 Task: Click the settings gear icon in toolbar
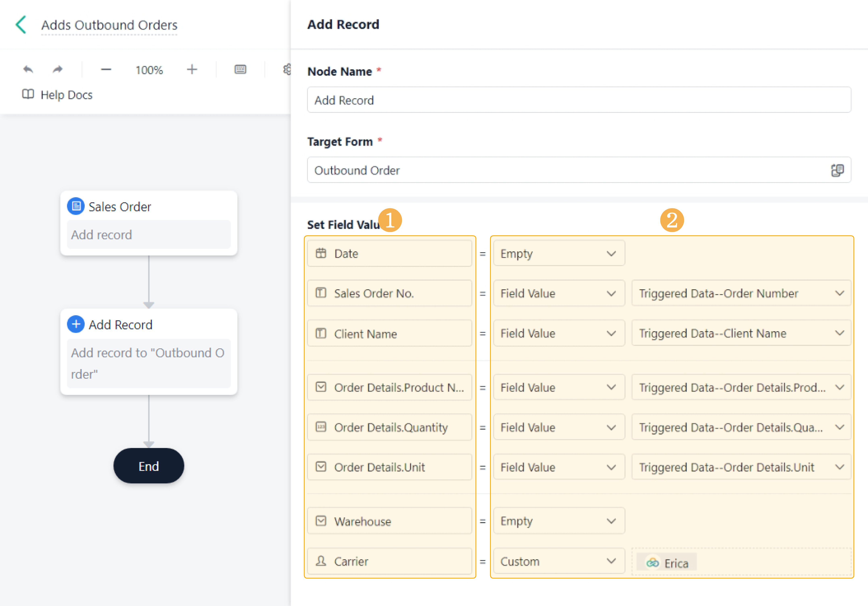[287, 70]
